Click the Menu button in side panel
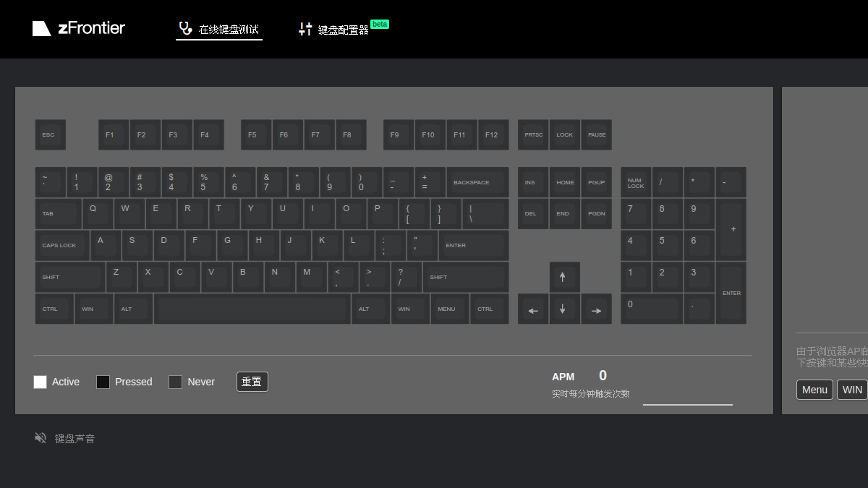The height and width of the screenshot is (488, 868). [814, 390]
